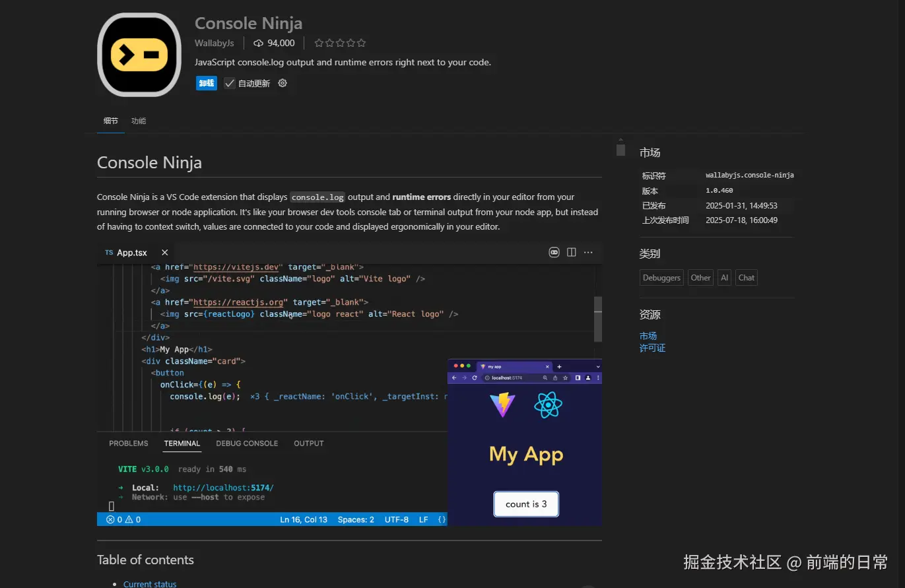The height and width of the screenshot is (588, 905).
Task: Click the count is 3 button
Action: point(526,504)
